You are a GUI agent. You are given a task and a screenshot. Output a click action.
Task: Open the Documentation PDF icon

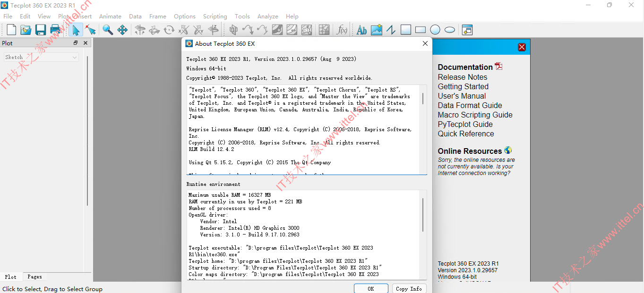pyautogui.click(x=498, y=67)
